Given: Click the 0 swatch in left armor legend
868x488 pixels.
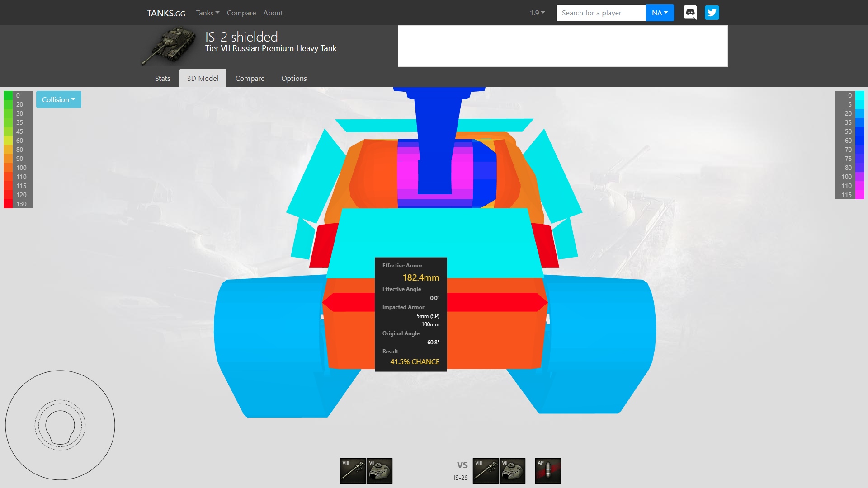Looking at the screenshot, I should click(x=8, y=95).
